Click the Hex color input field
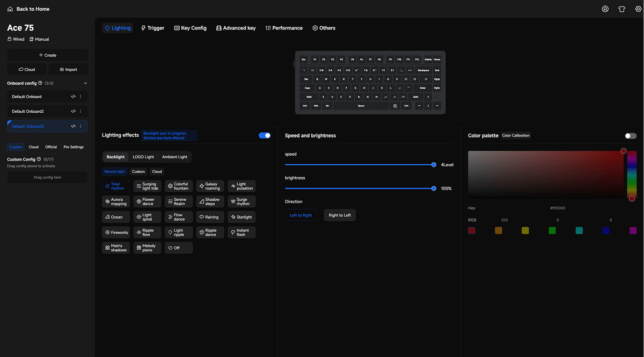Screen dimensions: 644x357 click(558, 208)
